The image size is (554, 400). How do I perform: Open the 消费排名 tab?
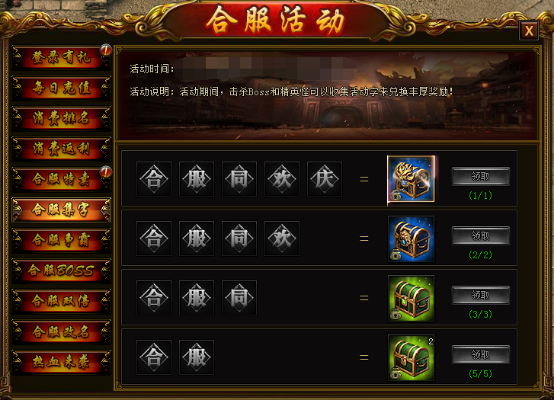click(61, 118)
